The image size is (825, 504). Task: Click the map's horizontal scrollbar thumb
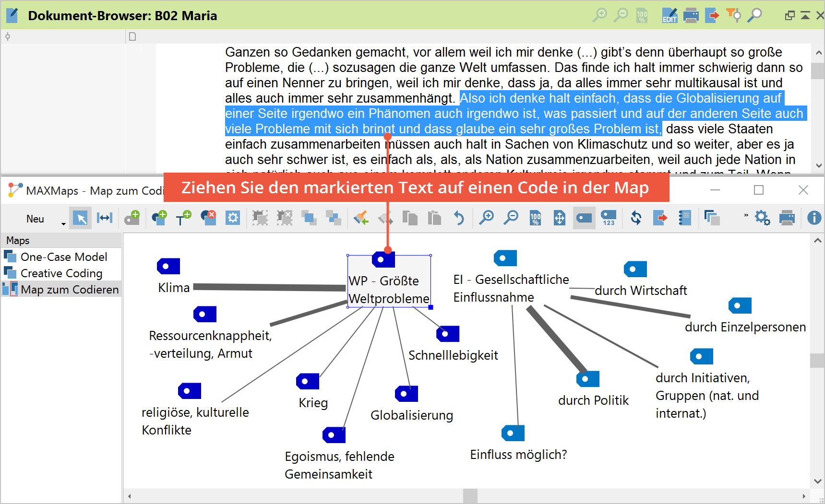point(470,496)
